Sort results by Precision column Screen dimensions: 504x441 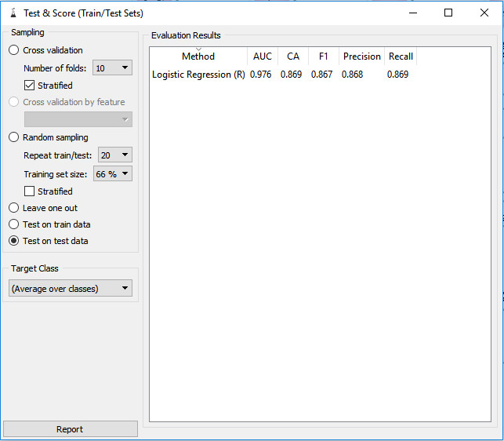[x=361, y=56]
